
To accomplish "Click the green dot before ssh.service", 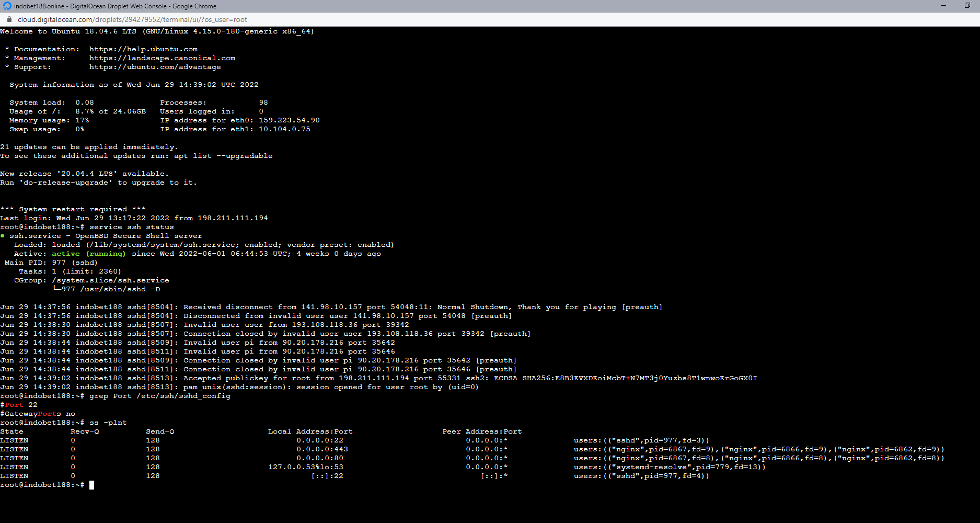I will tap(3, 236).
